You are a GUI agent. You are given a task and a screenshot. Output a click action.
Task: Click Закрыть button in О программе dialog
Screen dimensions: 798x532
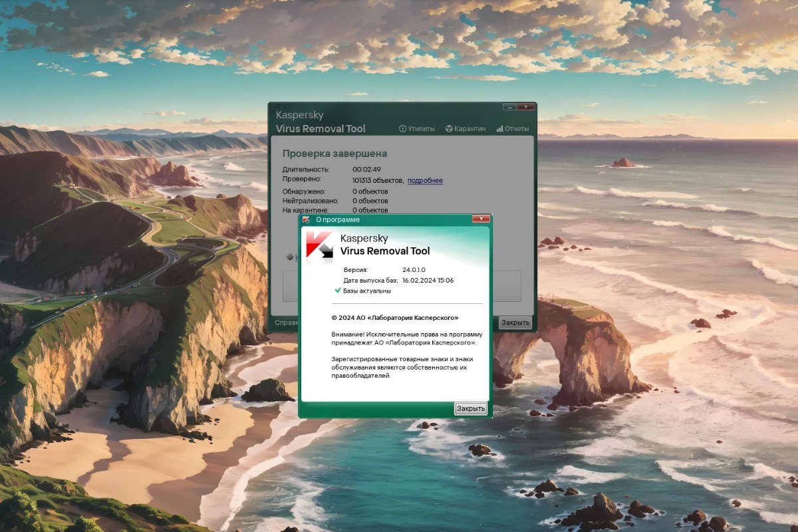point(471,408)
